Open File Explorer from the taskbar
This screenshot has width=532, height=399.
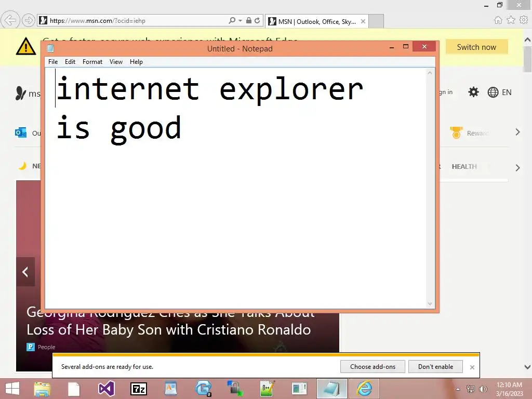point(42,389)
